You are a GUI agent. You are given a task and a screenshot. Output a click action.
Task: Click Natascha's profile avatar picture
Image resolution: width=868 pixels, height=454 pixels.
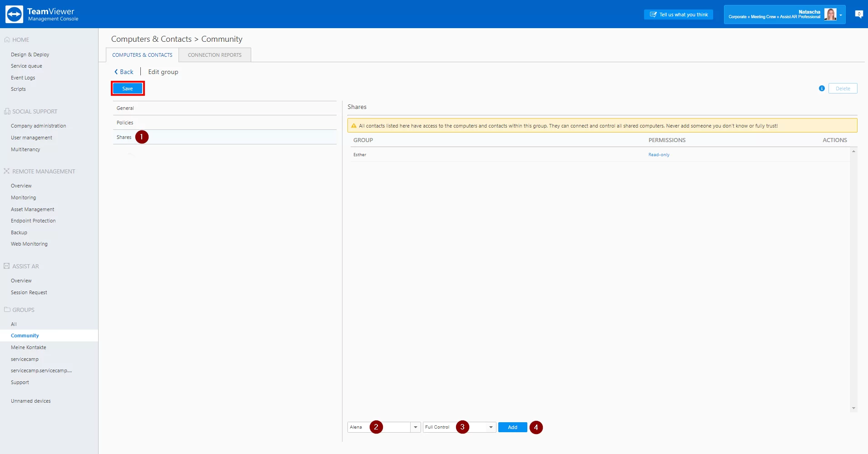pos(830,15)
